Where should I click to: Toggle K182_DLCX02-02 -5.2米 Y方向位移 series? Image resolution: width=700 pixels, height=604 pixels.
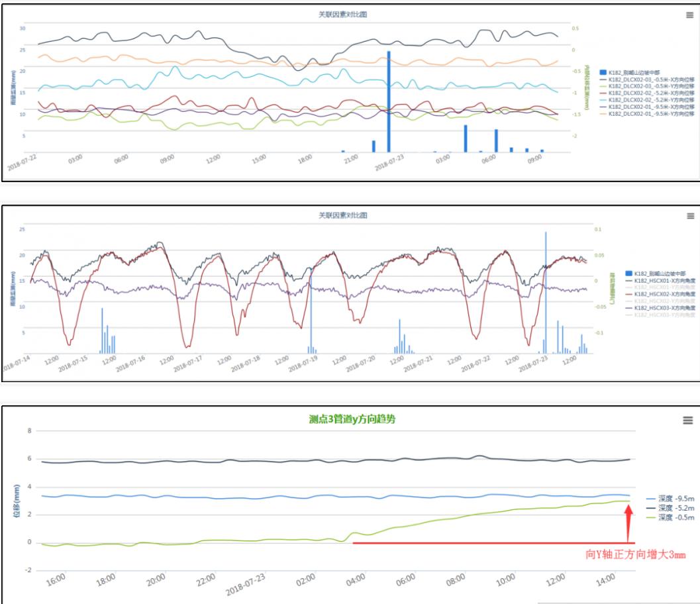click(647, 100)
